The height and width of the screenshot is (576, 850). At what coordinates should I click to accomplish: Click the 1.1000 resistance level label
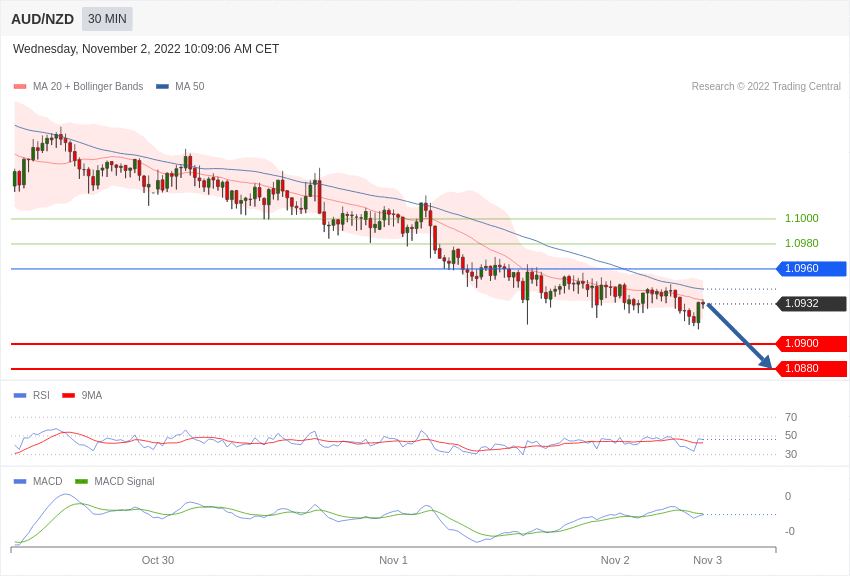click(x=802, y=218)
